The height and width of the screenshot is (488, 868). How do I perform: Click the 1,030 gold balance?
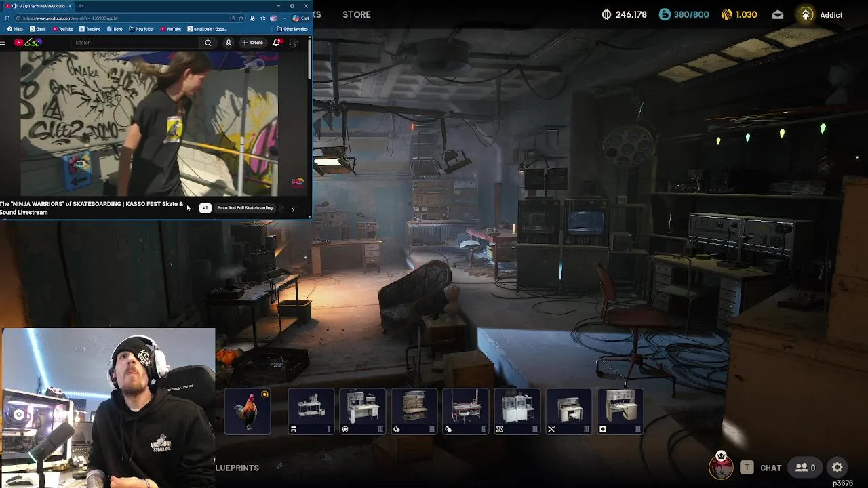coord(747,15)
